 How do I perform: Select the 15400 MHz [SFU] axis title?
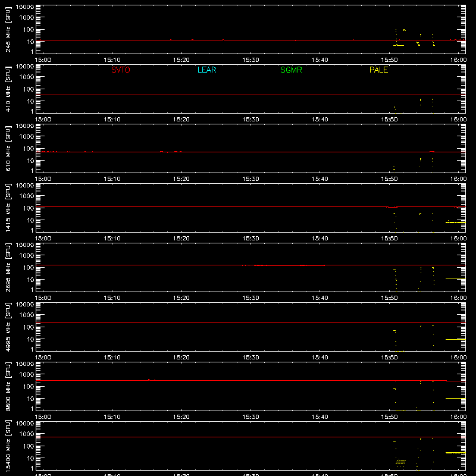8,446
